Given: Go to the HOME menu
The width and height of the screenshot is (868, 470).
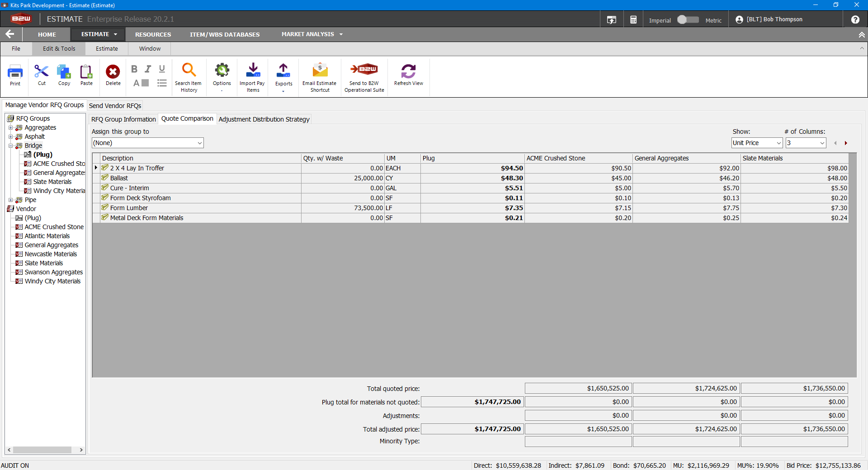Looking at the screenshot, I should click(47, 34).
